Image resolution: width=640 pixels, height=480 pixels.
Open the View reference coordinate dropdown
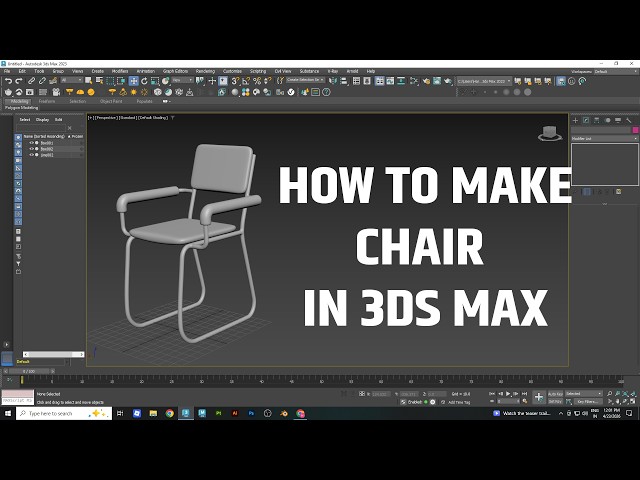pyautogui.click(x=182, y=80)
